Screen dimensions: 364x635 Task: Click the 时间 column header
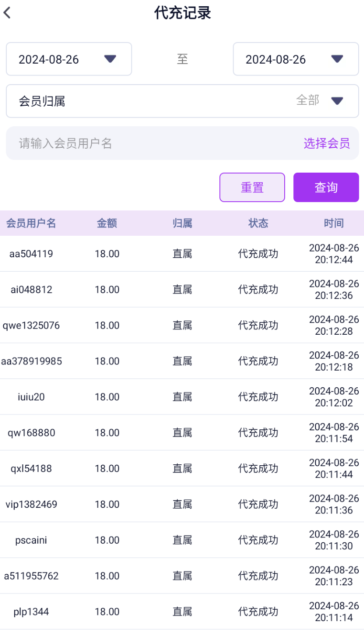333,223
